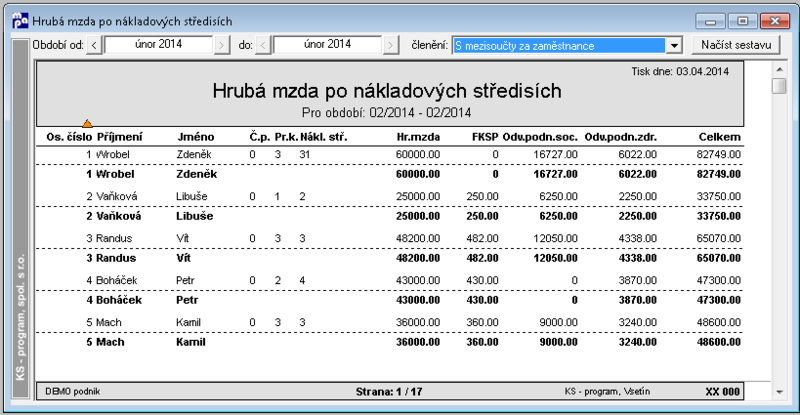Click the 'Hr.mzda' column header

pos(418,137)
